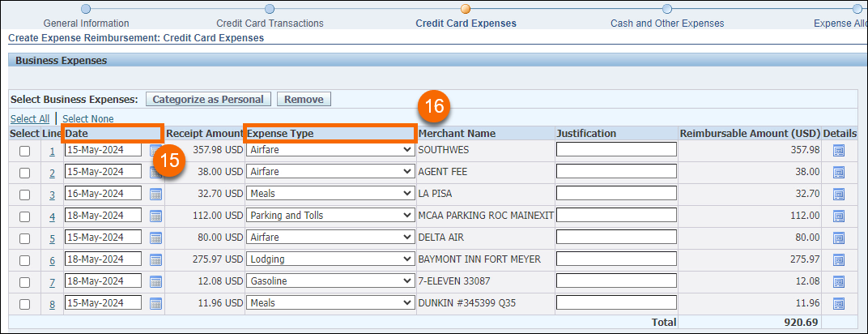The image size is (868, 334).
Task: Show details icon for BAYMONT INN expense
Action: [839, 259]
